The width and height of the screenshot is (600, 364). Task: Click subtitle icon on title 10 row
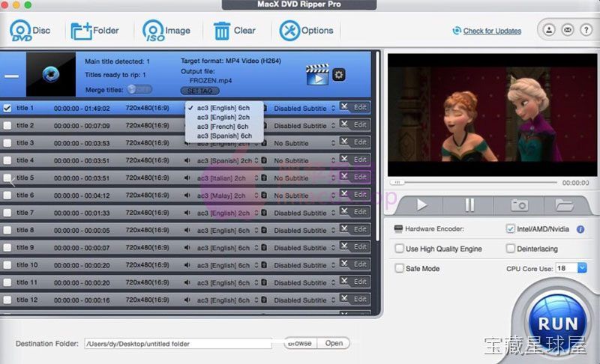pos(264,265)
